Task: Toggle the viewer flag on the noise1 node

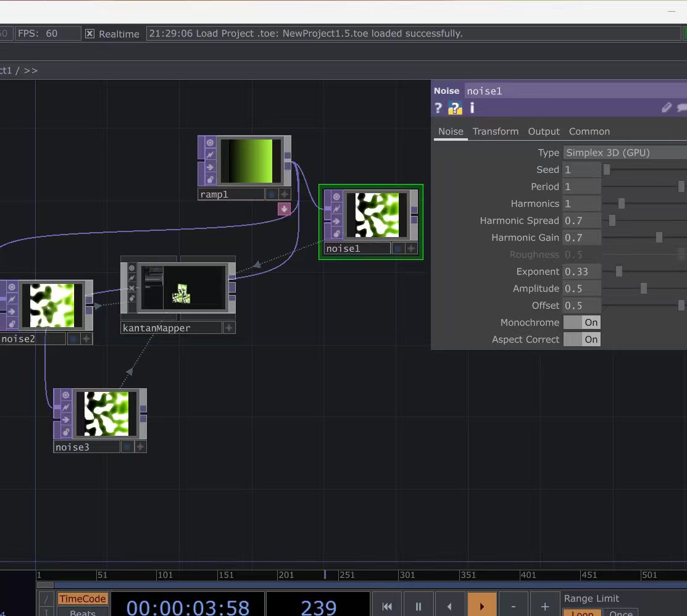Action: (336, 196)
